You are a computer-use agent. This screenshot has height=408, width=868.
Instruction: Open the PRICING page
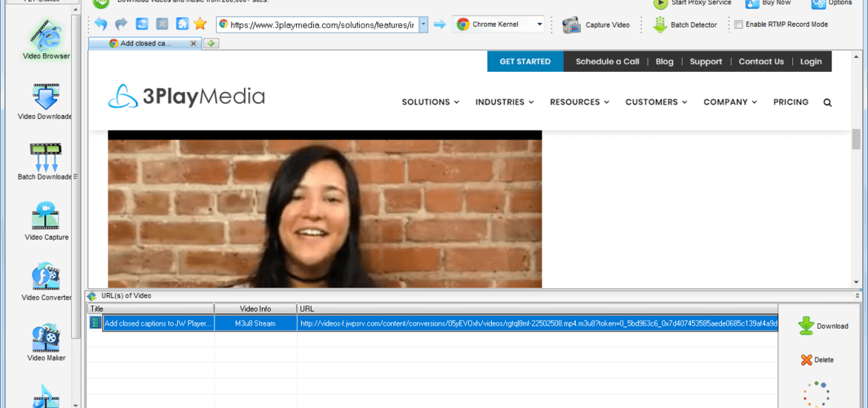click(x=791, y=102)
